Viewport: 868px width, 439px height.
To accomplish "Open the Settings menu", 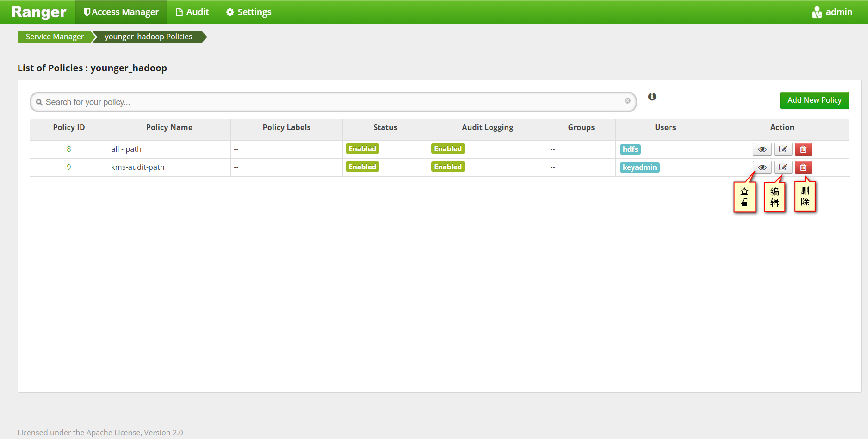I will point(248,12).
